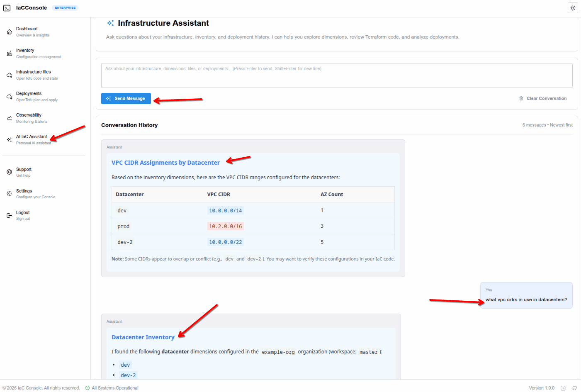
Task: Select the Logout sign-out icon
Action: pos(9,215)
